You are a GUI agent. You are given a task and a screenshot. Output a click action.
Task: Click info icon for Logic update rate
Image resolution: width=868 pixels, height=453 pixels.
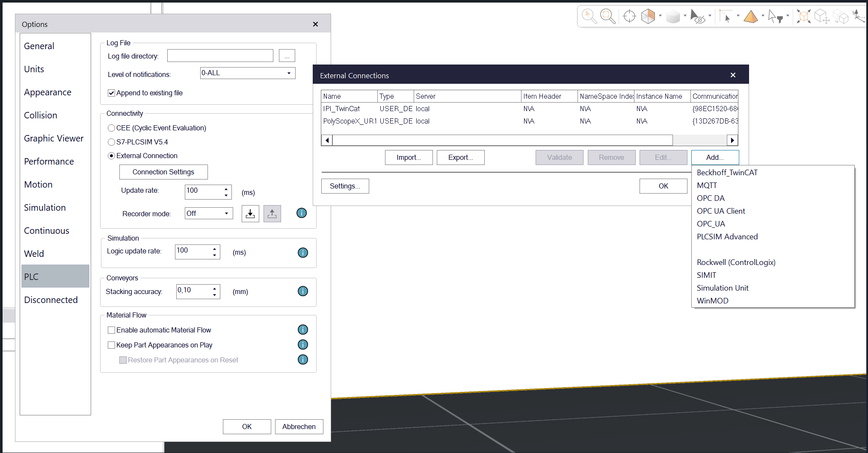pyautogui.click(x=303, y=253)
